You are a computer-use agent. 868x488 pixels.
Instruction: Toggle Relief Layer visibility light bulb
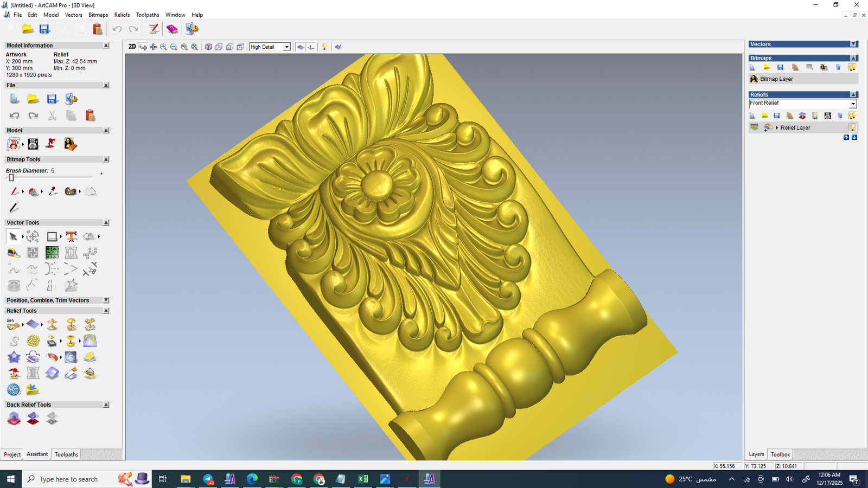pyautogui.click(x=852, y=127)
